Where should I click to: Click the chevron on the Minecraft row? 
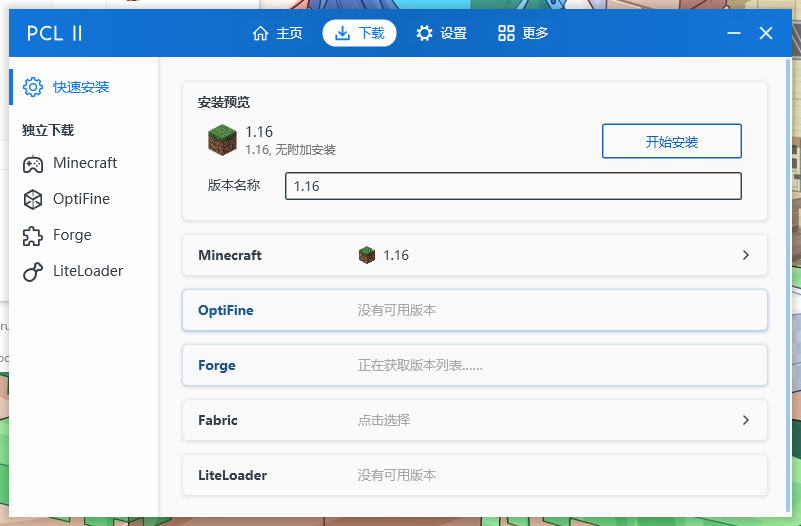coord(746,255)
